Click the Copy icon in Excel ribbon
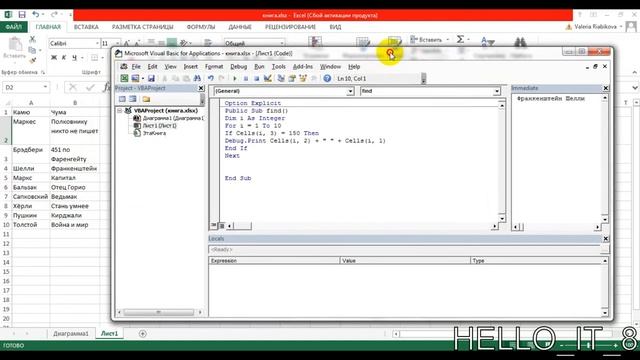640x360 pixels. tap(32, 50)
